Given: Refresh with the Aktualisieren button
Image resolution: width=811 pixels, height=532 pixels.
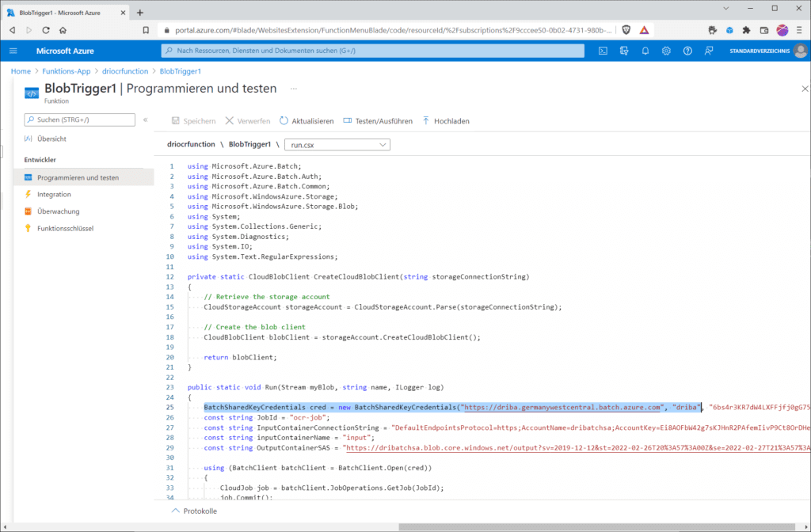Looking at the screenshot, I should [x=307, y=121].
